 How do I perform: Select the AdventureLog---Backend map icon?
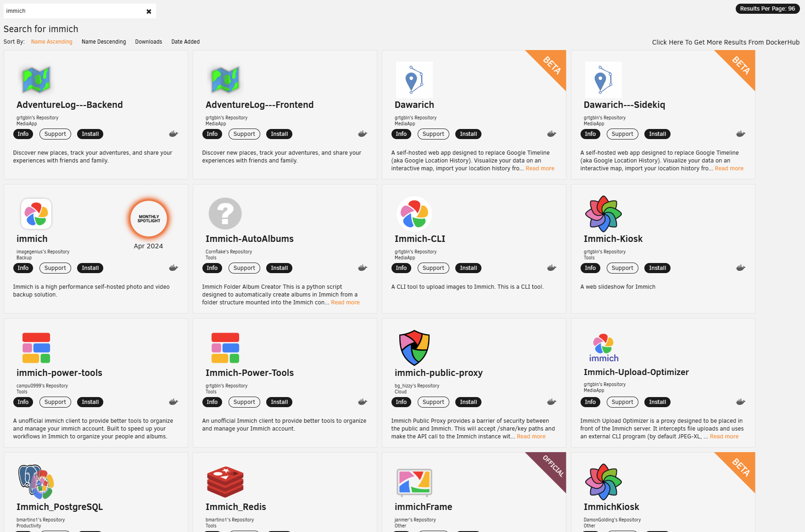tap(36, 79)
